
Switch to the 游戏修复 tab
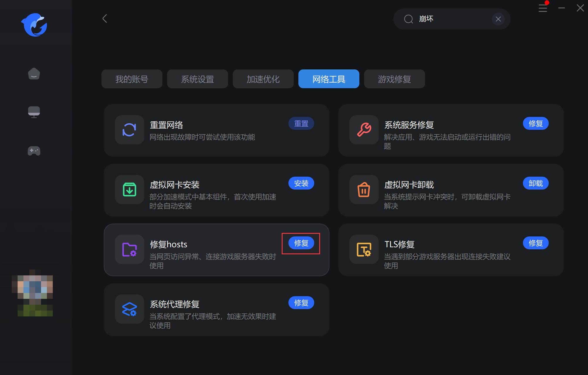(394, 79)
